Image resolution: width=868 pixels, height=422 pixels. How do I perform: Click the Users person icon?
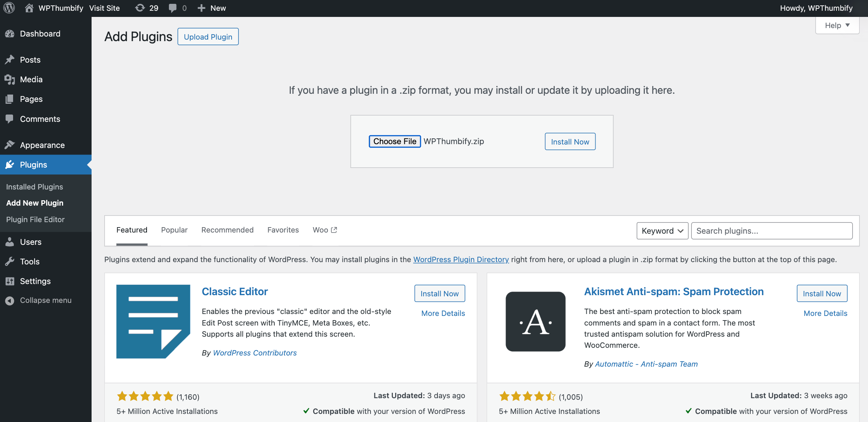click(x=10, y=242)
